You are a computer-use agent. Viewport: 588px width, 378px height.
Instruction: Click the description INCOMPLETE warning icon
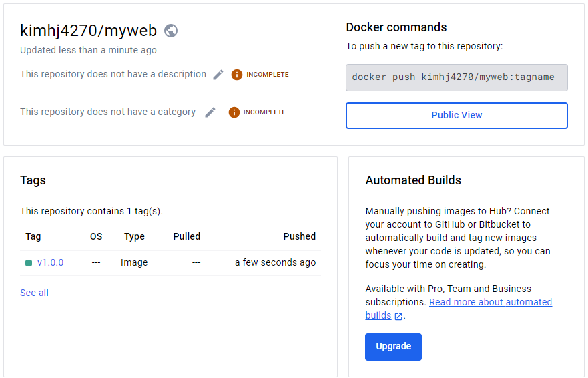click(236, 75)
